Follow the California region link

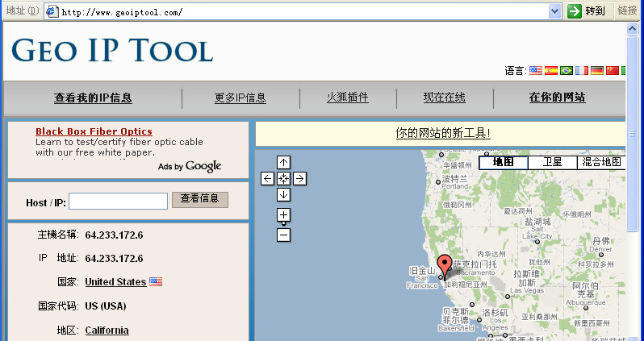click(107, 331)
